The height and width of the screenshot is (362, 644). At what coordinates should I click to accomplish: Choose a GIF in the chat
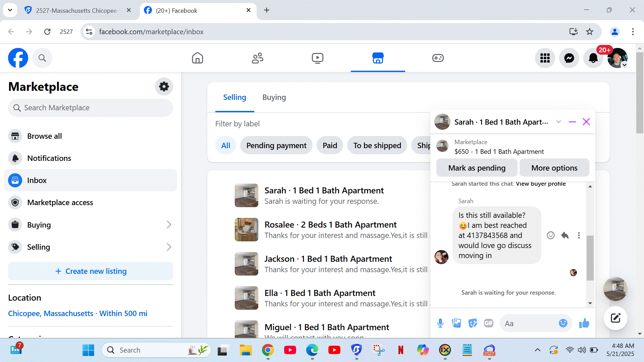[489, 323]
